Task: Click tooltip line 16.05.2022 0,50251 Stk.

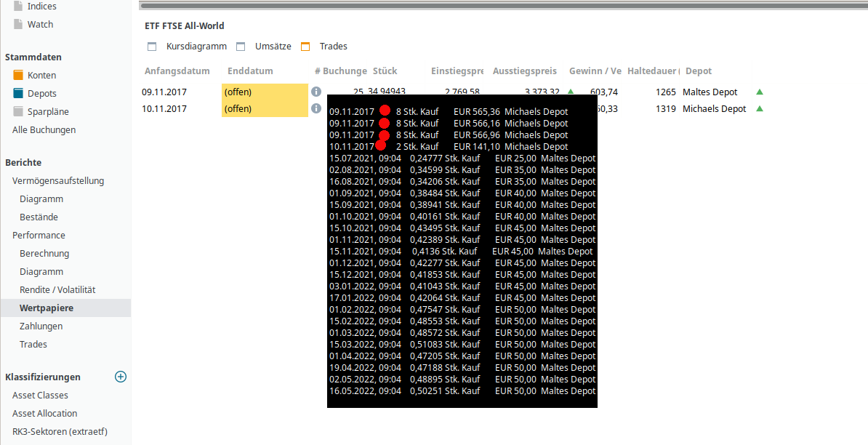Action: point(462,390)
